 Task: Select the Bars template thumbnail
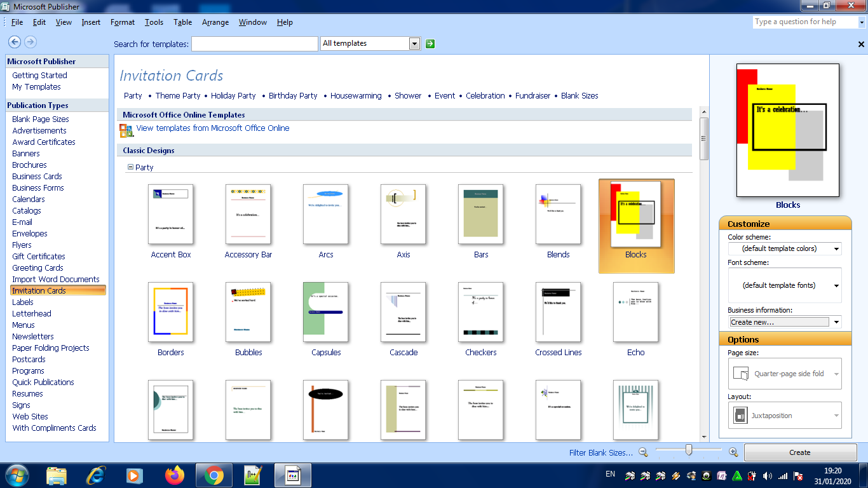click(x=481, y=214)
